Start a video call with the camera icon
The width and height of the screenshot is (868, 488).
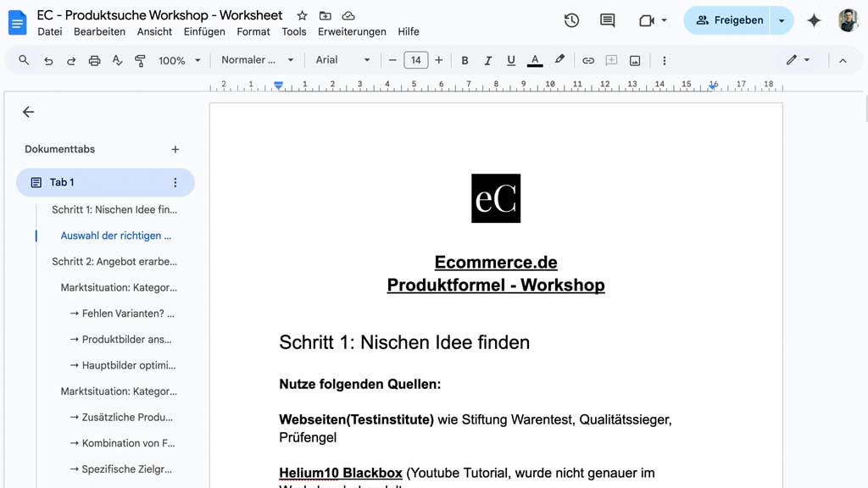[646, 20]
